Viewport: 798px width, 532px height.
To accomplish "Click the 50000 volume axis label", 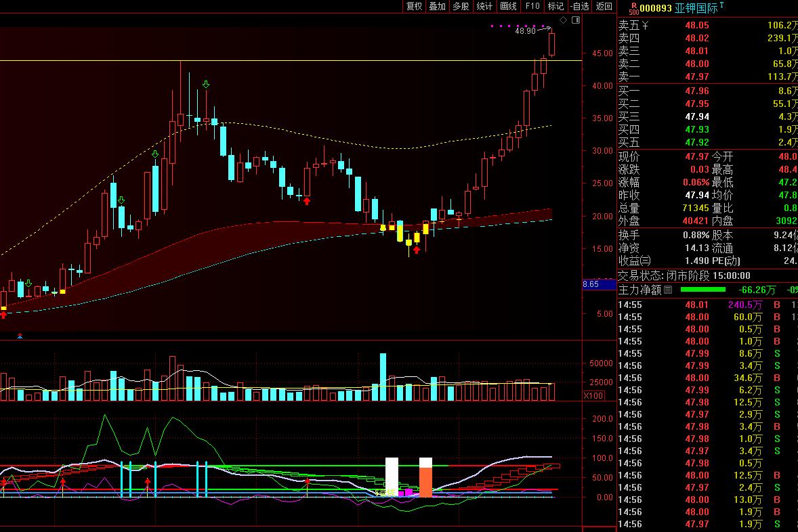I will (601, 363).
